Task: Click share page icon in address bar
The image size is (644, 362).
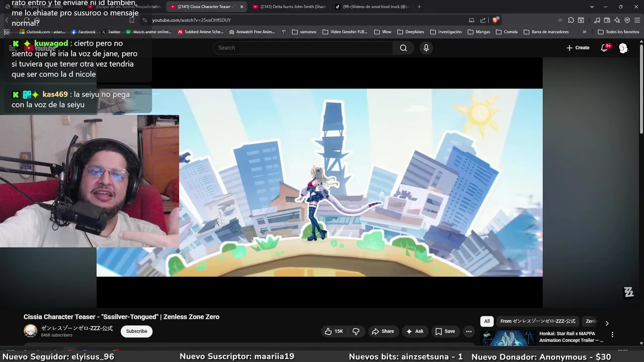Action: coord(483,20)
